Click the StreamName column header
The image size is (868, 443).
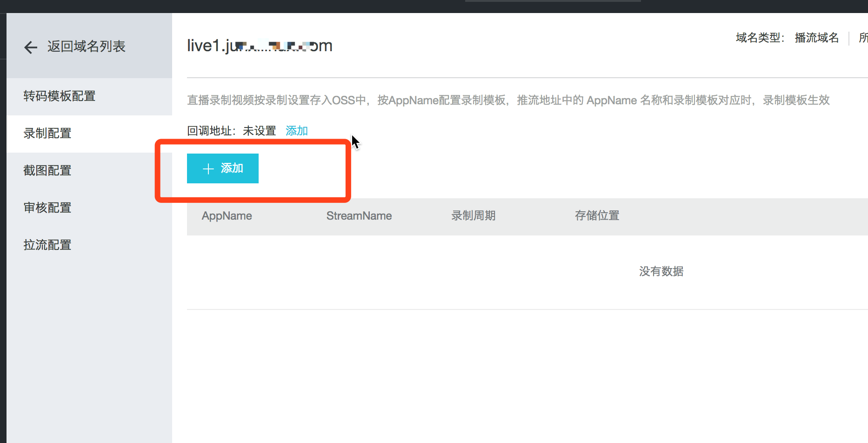[359, 216]
